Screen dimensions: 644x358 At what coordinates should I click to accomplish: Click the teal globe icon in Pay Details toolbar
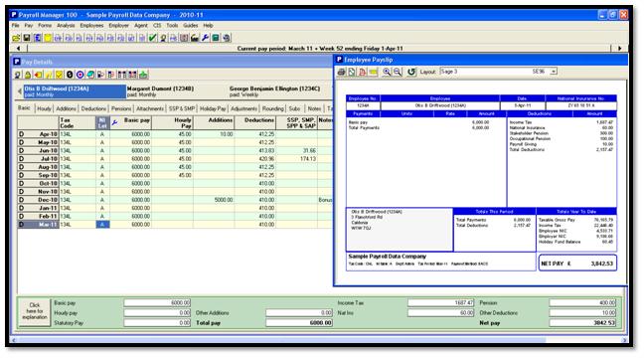tap(90, 75)
